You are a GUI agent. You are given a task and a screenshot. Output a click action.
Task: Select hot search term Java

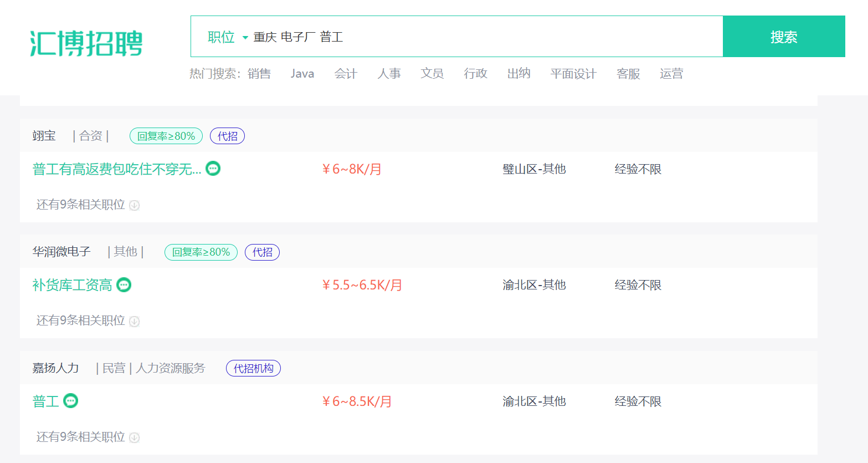[x=302, y=74]
